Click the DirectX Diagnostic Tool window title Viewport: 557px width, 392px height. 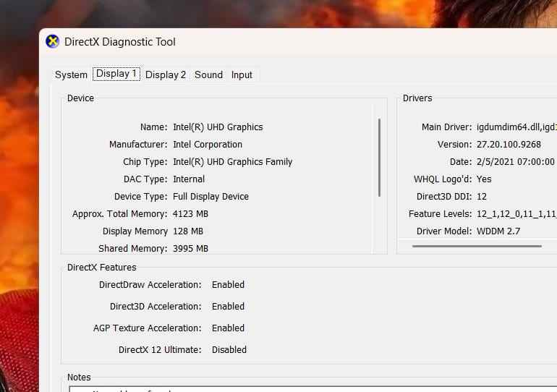120,41
